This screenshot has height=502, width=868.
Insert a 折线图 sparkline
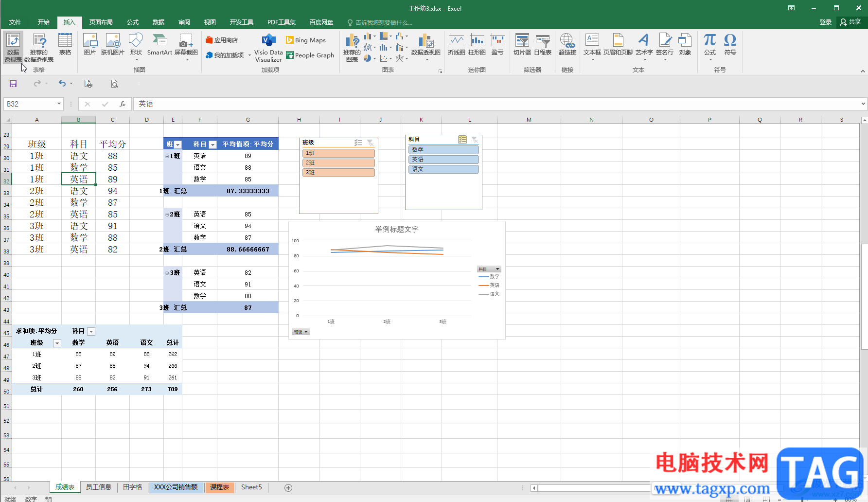457,44
